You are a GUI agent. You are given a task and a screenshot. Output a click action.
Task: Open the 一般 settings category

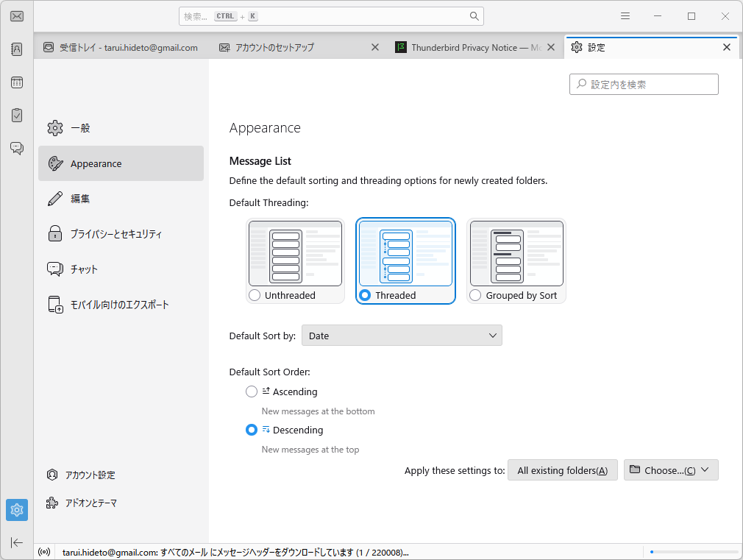[x=121, y=128]
